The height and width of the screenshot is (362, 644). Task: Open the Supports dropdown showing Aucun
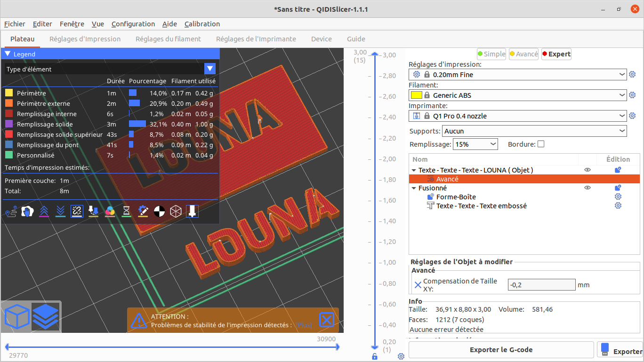(534, 131)
